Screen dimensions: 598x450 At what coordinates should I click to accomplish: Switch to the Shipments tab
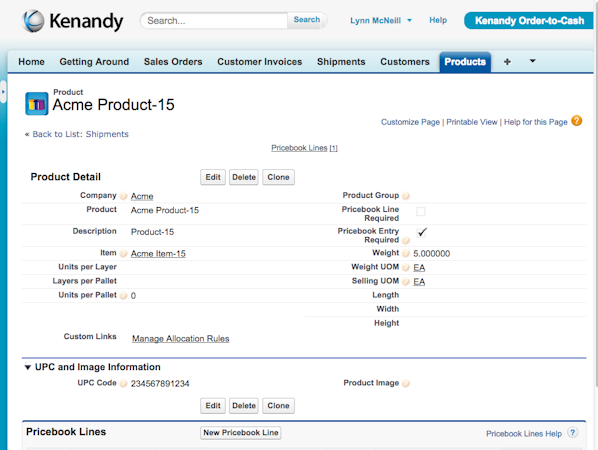(341, 61)
